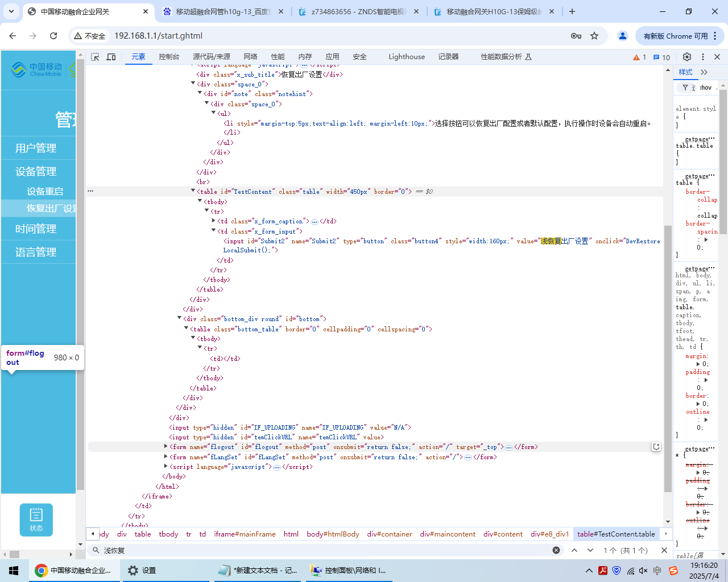Image resolution: width=728 pixels, height=582 pixels.
Task: Toggle the :hov element state panel
Action: [705, 88]
